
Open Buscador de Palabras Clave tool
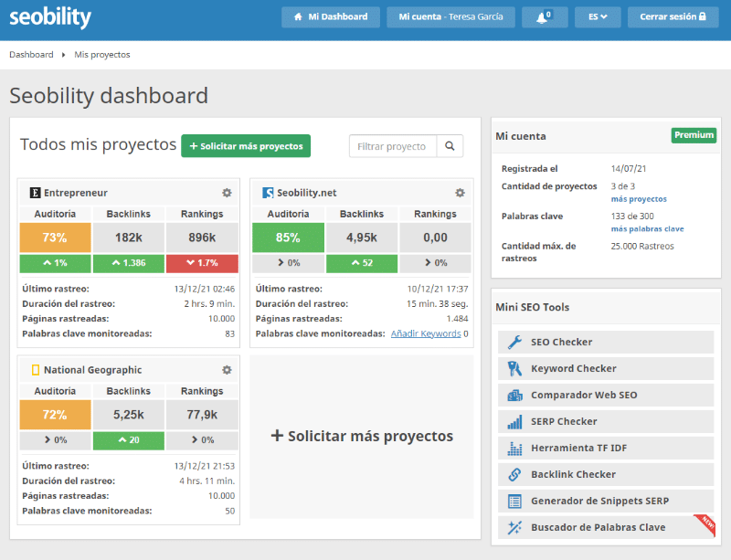tap(606, 527)
